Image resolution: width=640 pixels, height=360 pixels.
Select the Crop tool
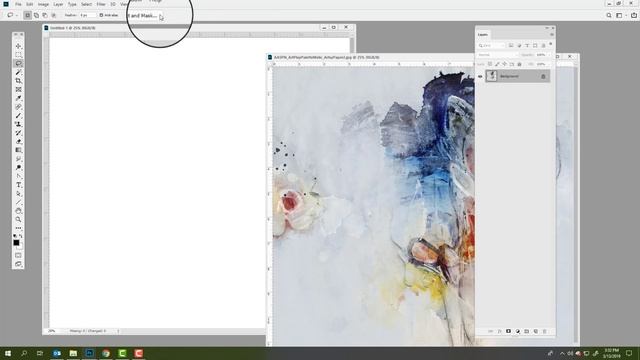coord(18,81)
